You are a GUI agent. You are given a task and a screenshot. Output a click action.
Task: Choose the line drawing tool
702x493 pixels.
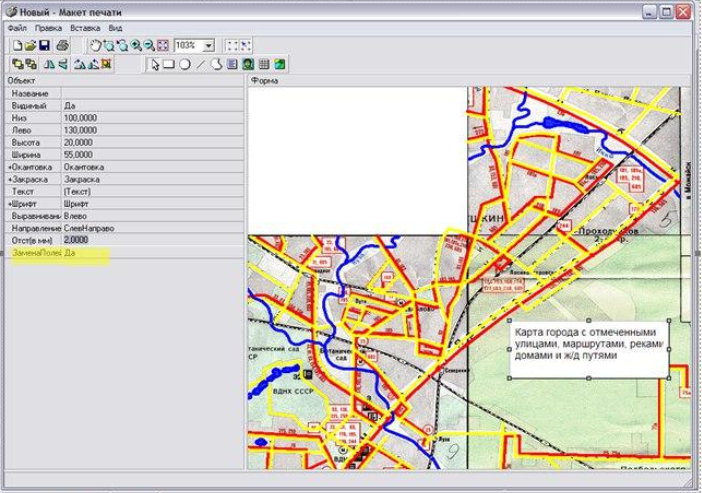coord(201,64)
